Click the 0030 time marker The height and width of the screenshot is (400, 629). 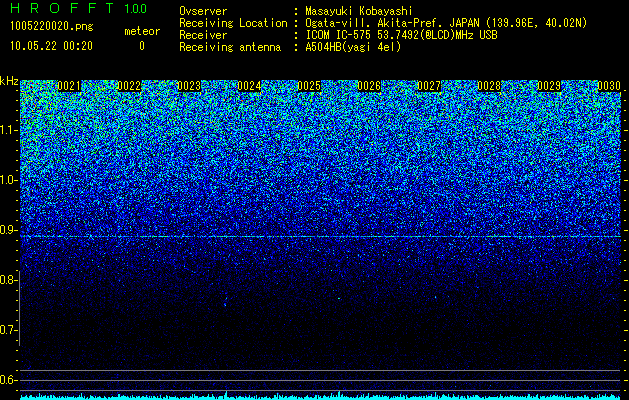[x=609, y=86]
